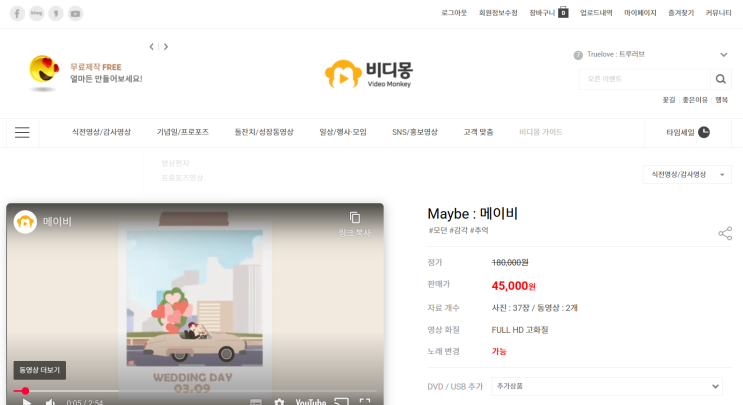Click the YouTube logo in player

(311, 402)
